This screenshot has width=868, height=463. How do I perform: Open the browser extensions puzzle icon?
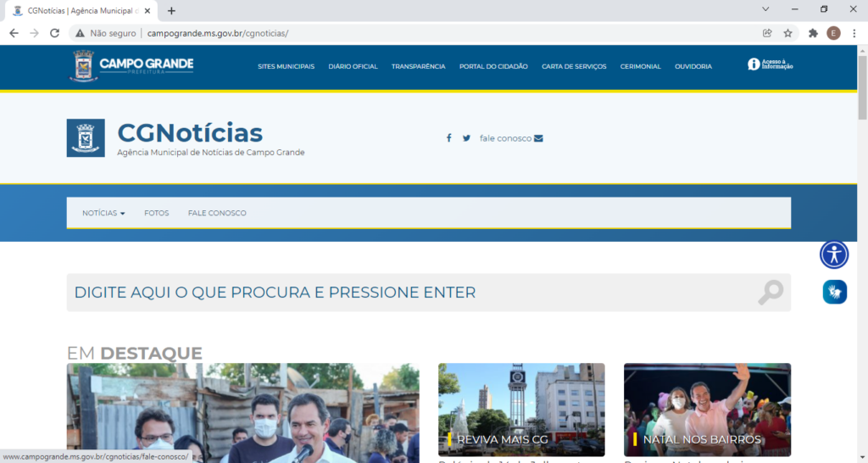point(813,33)
